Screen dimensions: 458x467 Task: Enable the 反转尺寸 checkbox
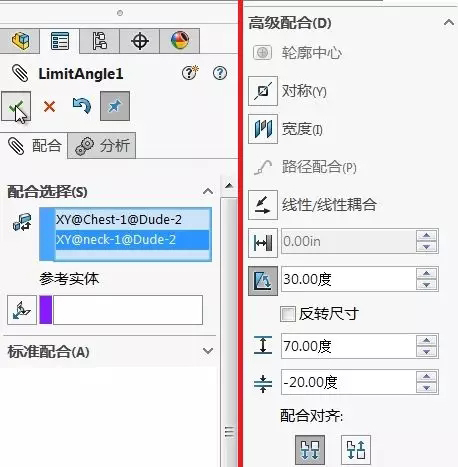[287, 314]
